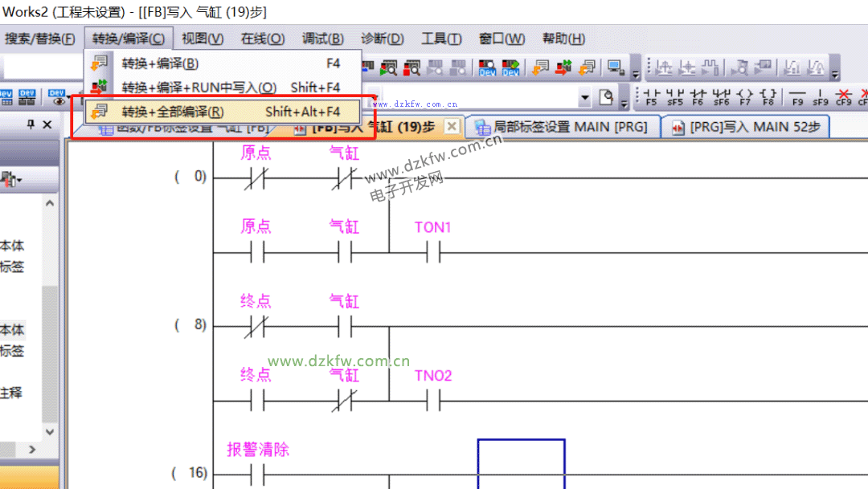
Task: Choose 转换+全部编译 from the menu
Action: pos(173,112)
